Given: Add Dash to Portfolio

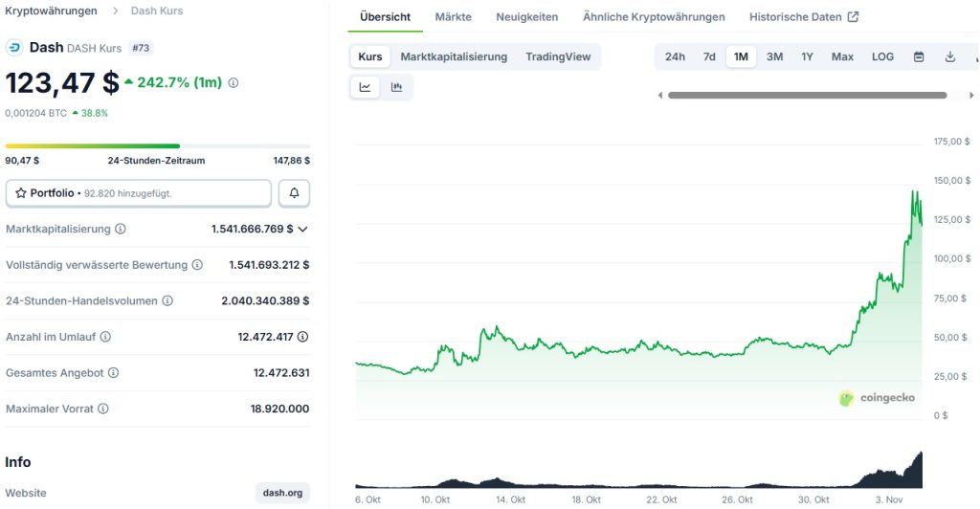Looking at the screenshot, I should (x=139, y=193).
